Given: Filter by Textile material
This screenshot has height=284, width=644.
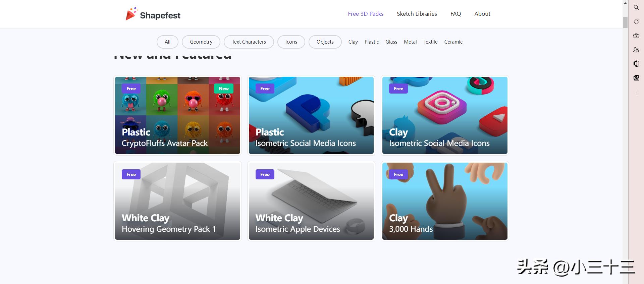Looking at the screenshot, I should 430,42.
